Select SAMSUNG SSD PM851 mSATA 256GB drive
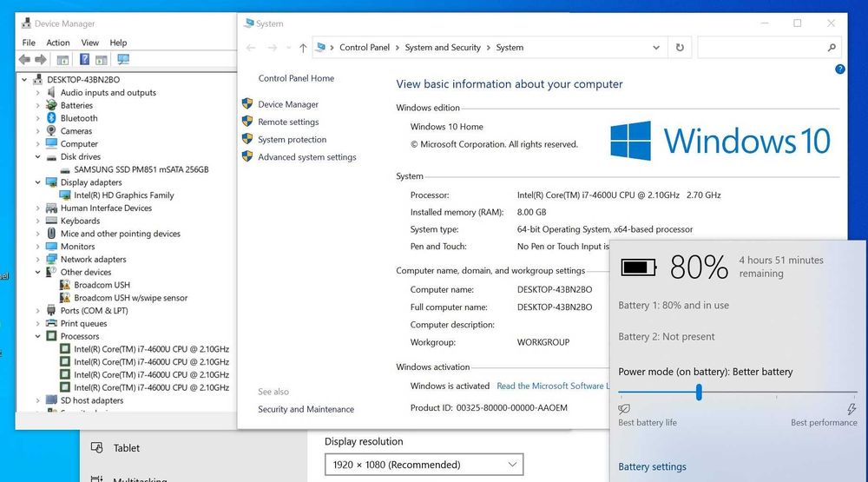The width and height of the screenshot is (868, 482). [x=141, y=169]
